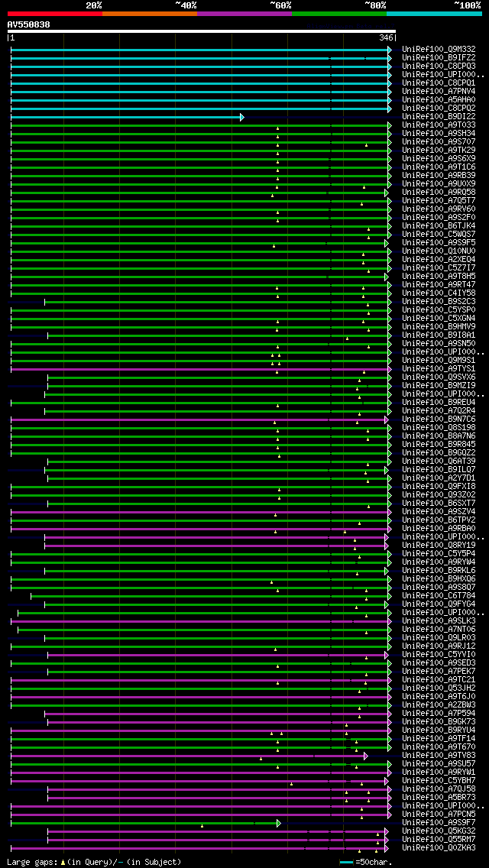This screenshot has width=489, height=868.
Task: Open the UniRef100_C8CPQ3 hit label
Action: pyautogui.click(x=439, y=66)
